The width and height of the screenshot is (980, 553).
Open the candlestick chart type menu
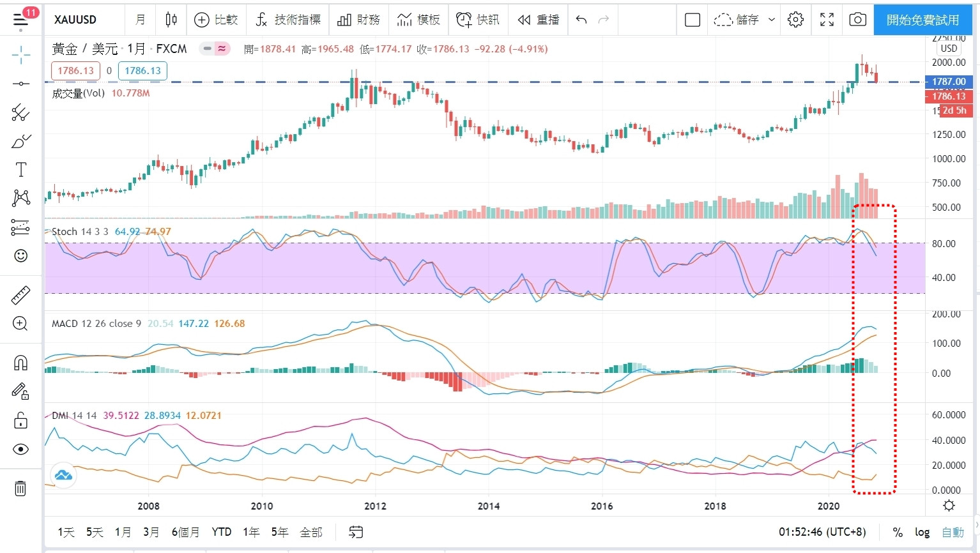171,20
